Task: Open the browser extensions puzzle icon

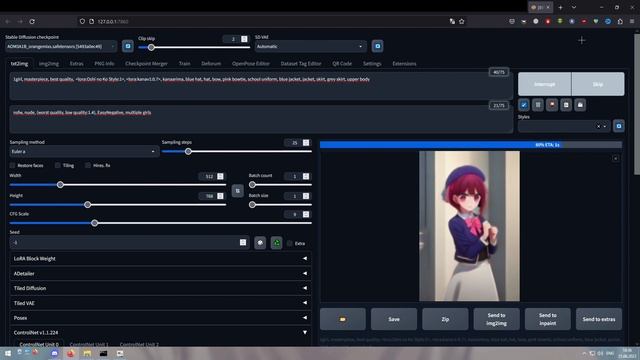Action: (620, 21)
